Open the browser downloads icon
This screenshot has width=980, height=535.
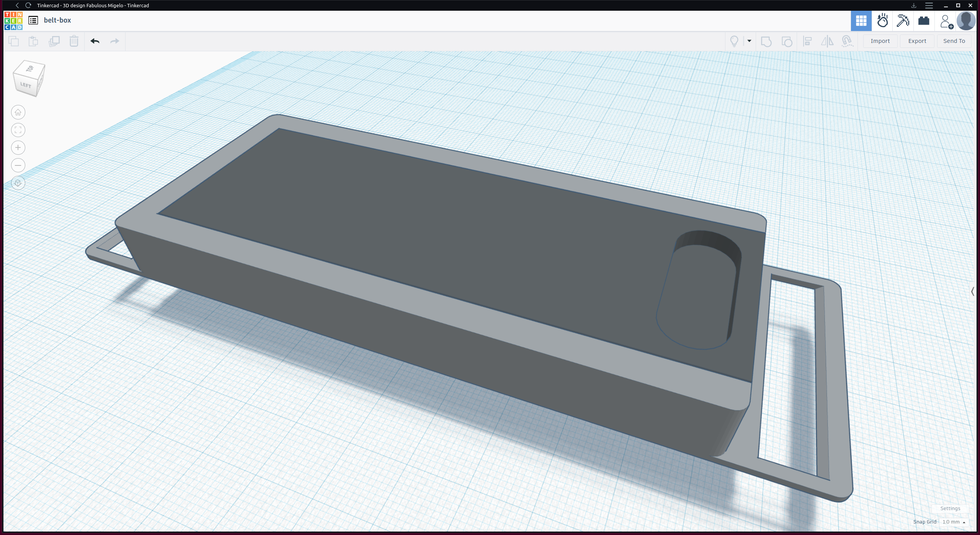[913, 5]
